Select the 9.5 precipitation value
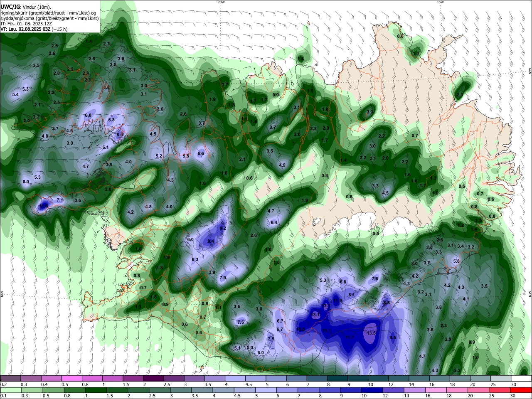The height and width of the screenshot is (399, 532). click(393, 337)
